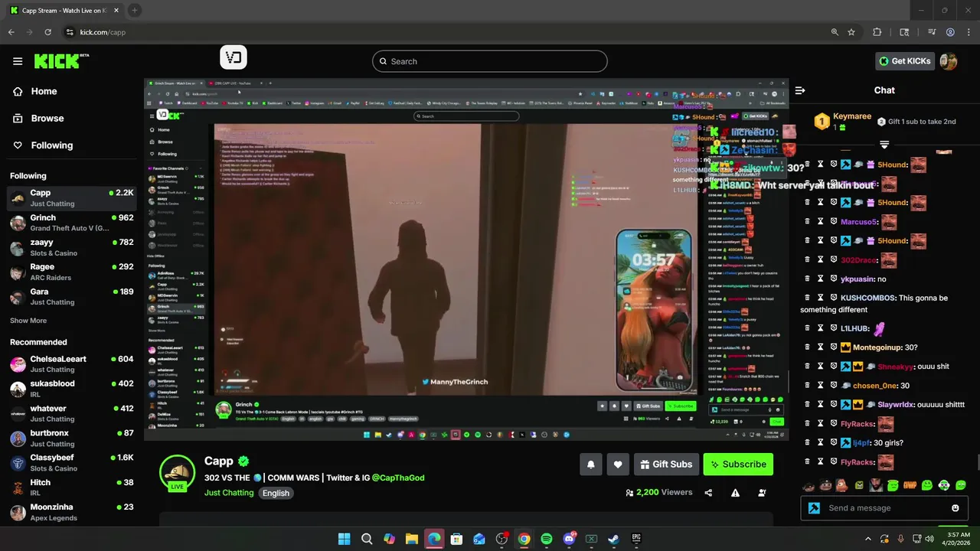
Task: Open recommended channel ChelseaLeeart
Action: (71, 364)
